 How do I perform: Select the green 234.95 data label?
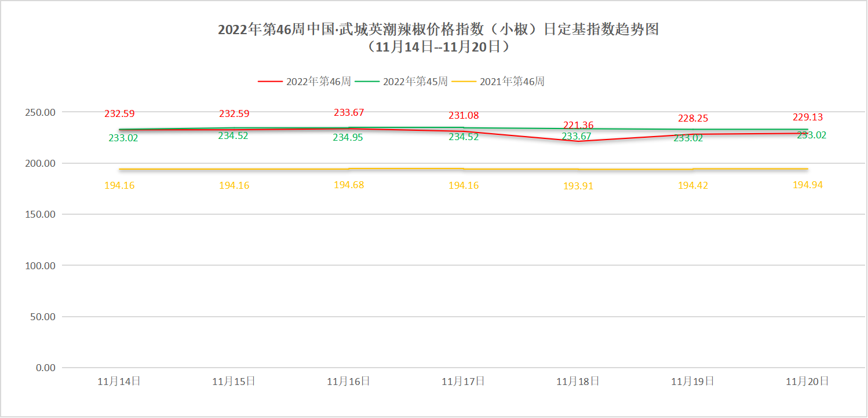(348, 138)
